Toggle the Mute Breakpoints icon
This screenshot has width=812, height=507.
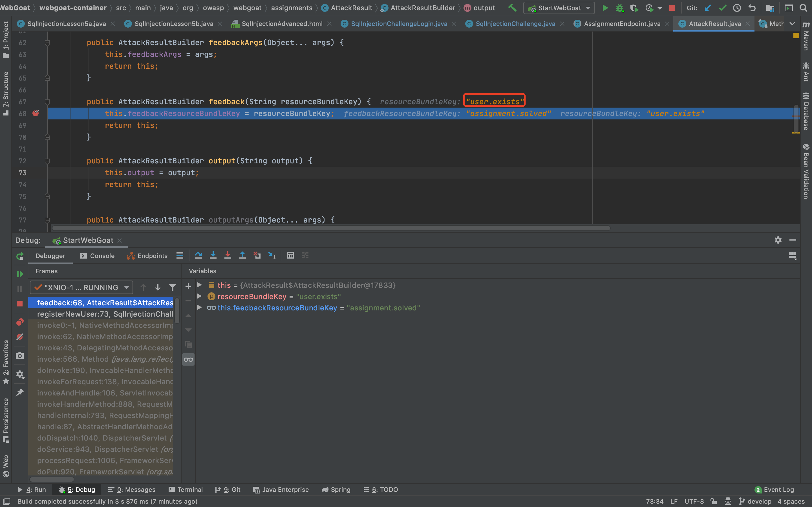click(20, 337)
